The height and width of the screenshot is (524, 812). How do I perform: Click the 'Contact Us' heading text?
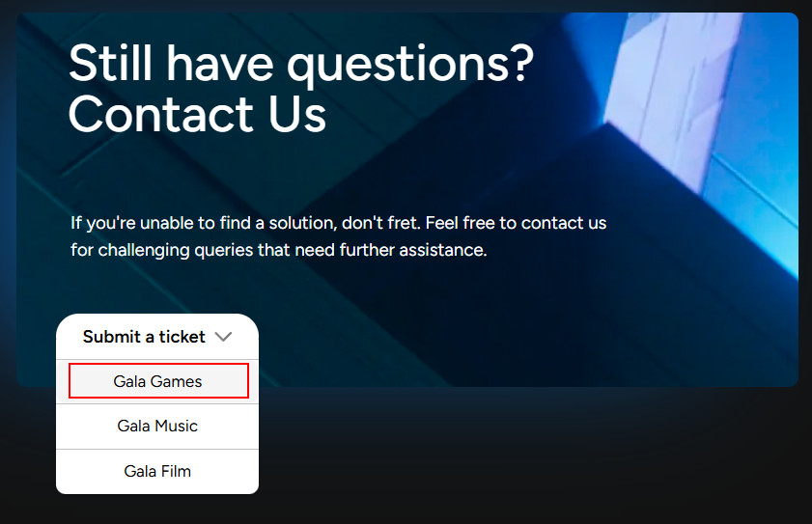click(197, 115)
